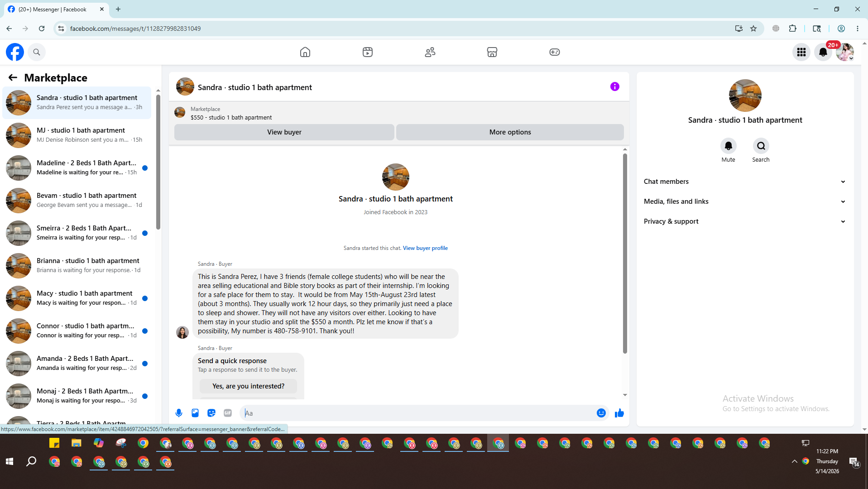Open the Facebook home logo
This screenshot has height=489, width=868.
coord(15,52)
